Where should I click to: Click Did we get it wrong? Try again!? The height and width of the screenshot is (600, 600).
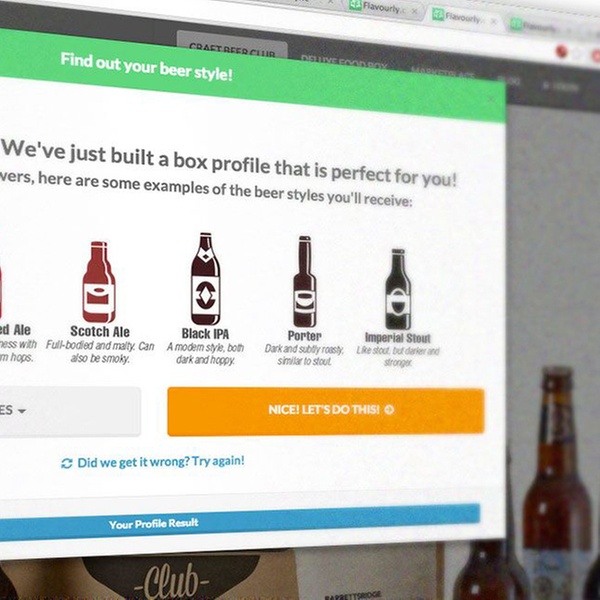pos(161,462)
